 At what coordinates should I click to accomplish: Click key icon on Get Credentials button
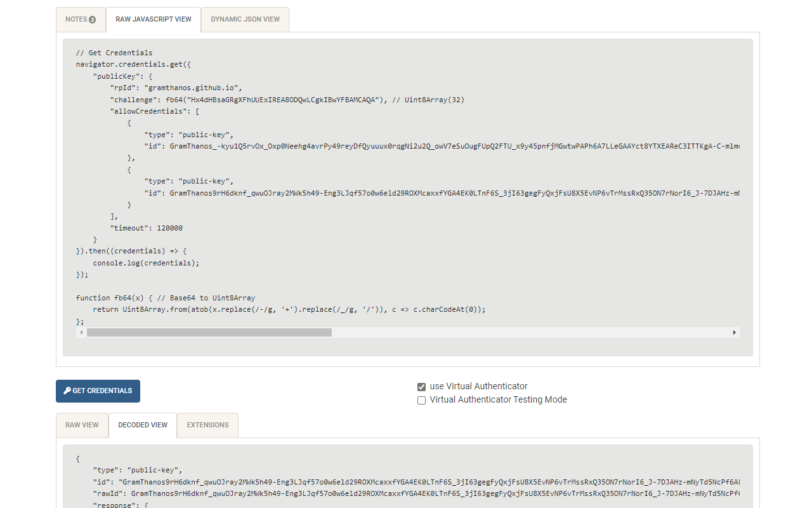pos(67,391)
